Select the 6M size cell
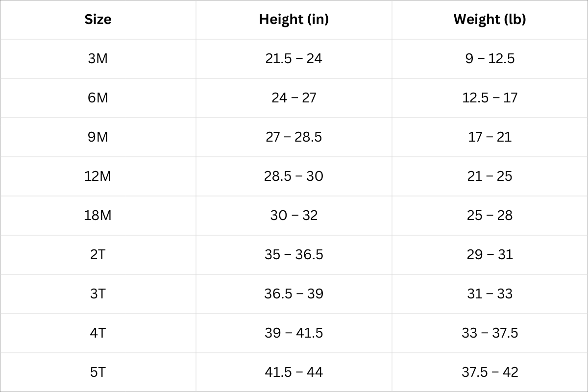 coord(98,98)
